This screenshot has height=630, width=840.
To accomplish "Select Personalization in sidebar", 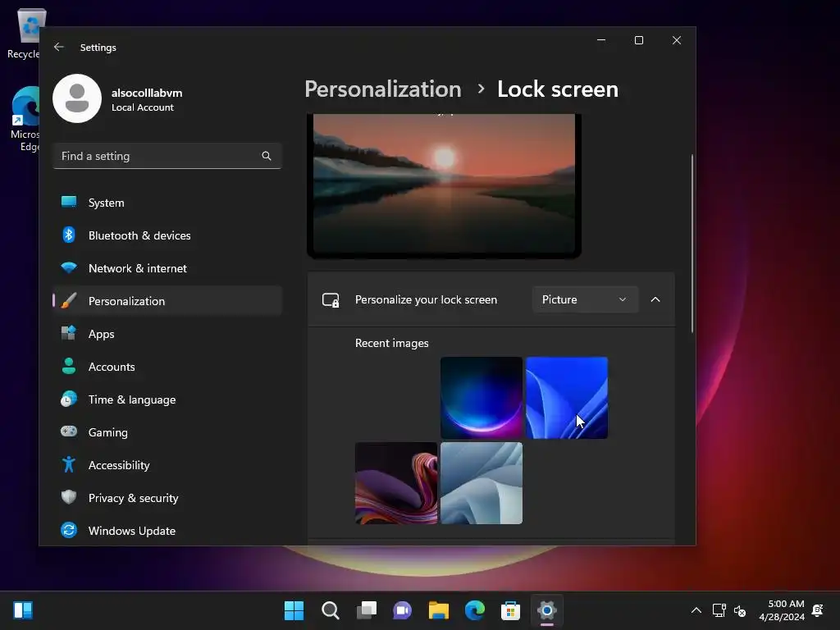I will pyautogui.click(x=167, y=300).
